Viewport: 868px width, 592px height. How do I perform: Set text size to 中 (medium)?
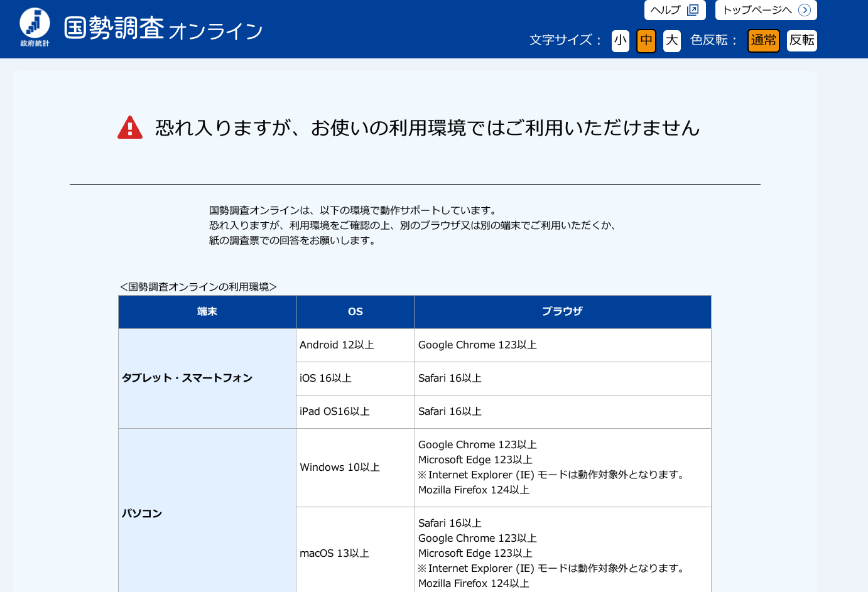click(x=646, y=41)
